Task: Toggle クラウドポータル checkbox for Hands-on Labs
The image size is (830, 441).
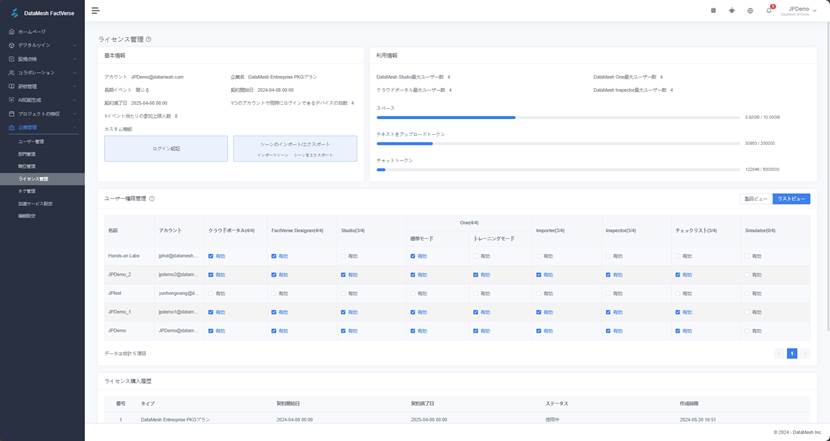Action: coord(211,256)
